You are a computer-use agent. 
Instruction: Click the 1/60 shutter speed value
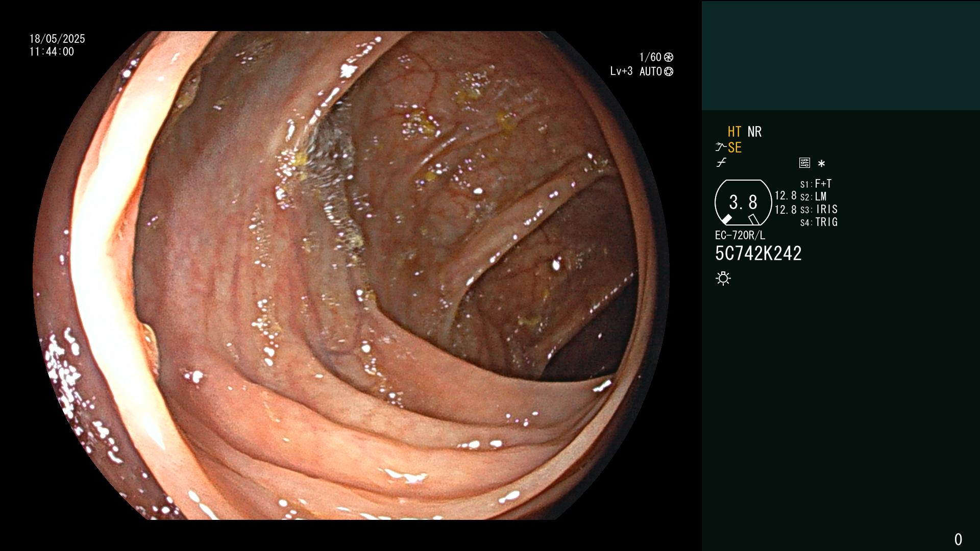pyautogui.click(x=650, y=57)
